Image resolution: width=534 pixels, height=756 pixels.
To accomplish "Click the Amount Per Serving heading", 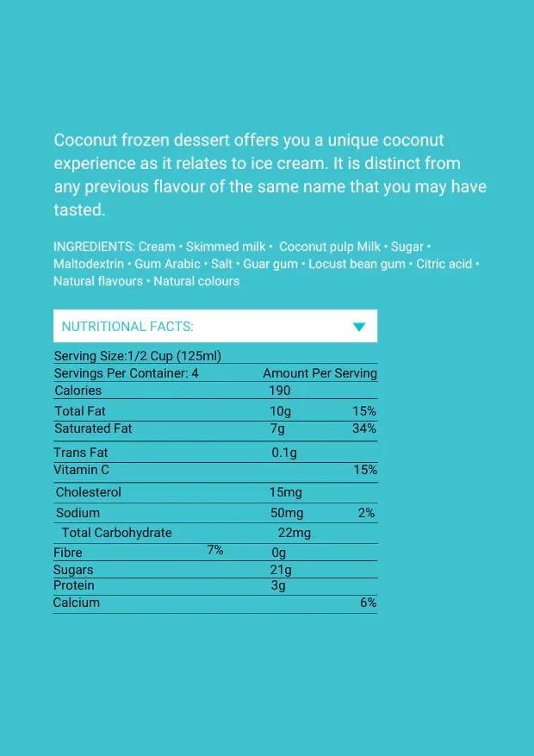I will (320, 373).
